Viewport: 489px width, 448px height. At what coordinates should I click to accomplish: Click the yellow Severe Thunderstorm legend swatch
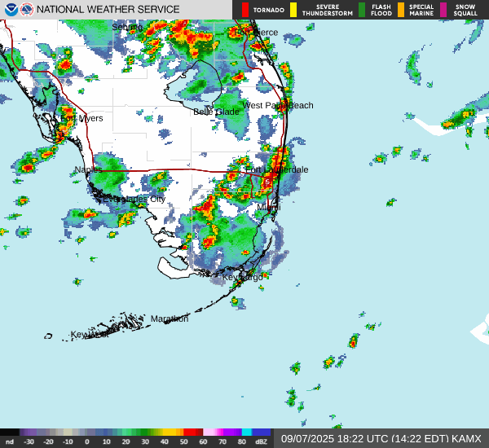pos(293,10)
